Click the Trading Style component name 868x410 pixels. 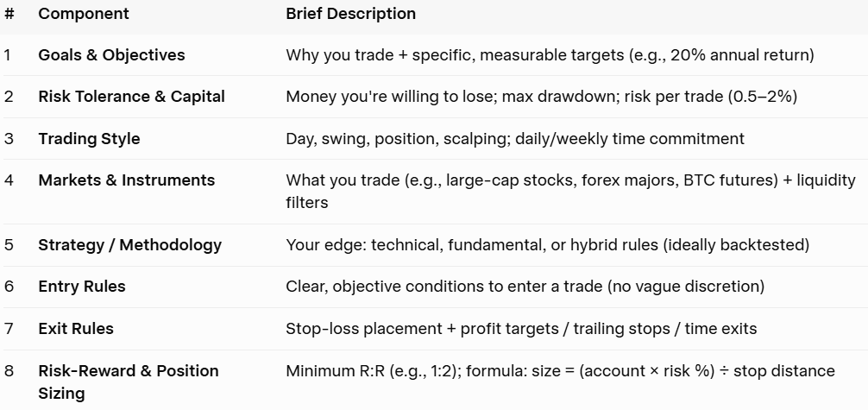tap(89, 139)
